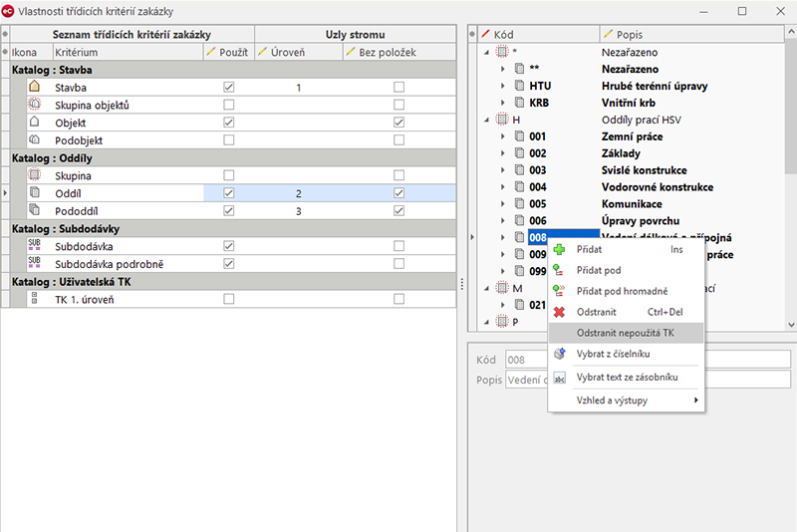Viewport: 797px width, 532px height.
Task: Click the M group dotted icon
Action: 502,288
